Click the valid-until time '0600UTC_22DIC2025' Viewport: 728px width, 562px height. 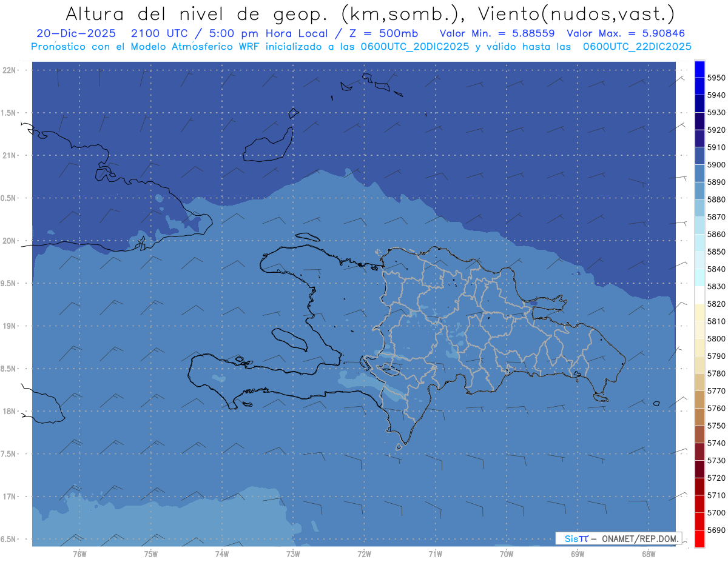click(x=636, y=47)
